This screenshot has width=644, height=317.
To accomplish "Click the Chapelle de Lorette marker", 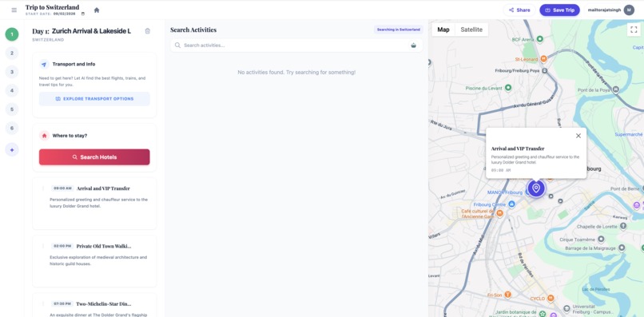I will point(623,226).
